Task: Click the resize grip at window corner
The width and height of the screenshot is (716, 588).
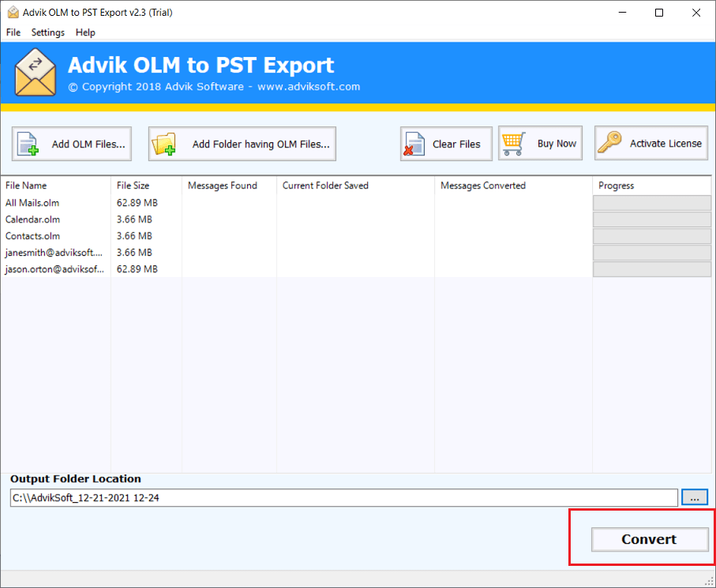Action: click(710, 582)
